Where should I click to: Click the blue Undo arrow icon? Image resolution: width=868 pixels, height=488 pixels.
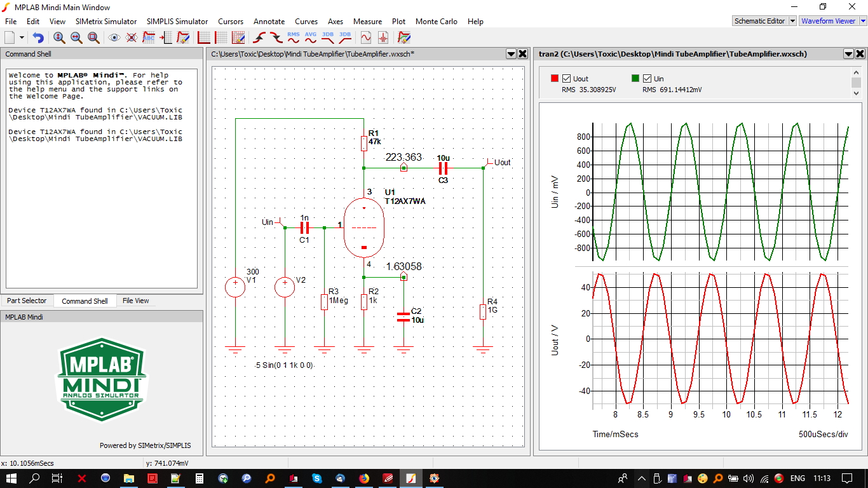pyautogui.click(x=38, y=37)
